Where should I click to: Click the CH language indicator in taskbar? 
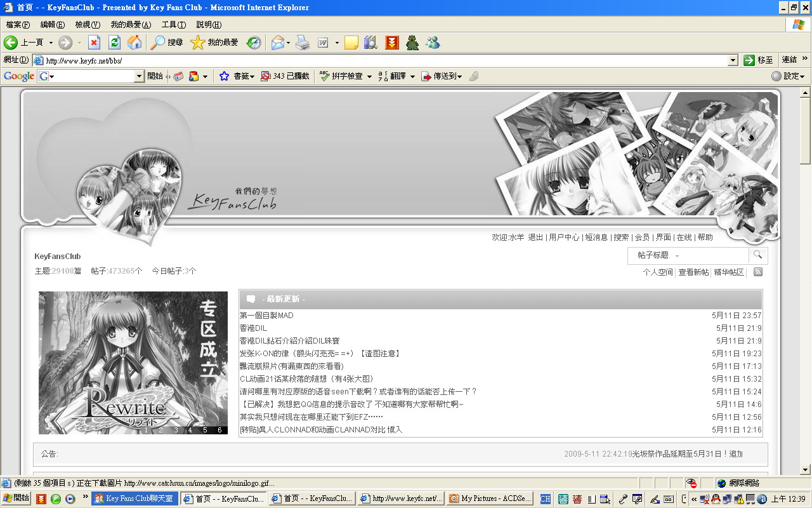tap(545, 499)
